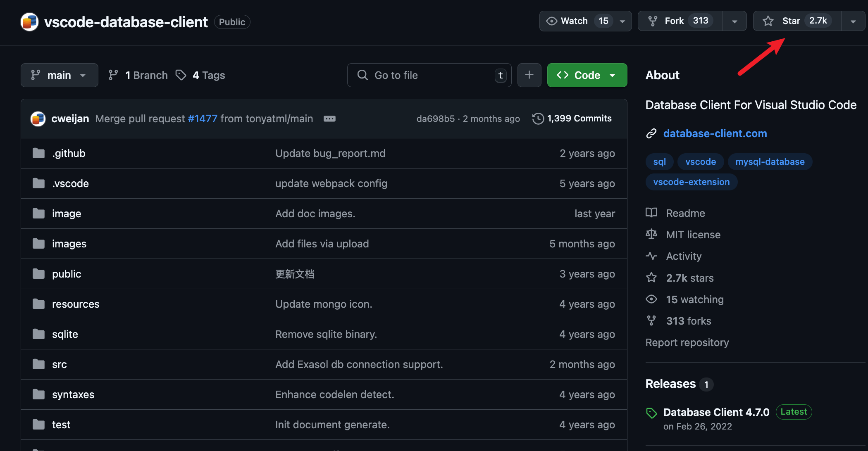View the 2.7k stars link
The width and height of the screenshot is (868, 451).
[x=690, y=278]
